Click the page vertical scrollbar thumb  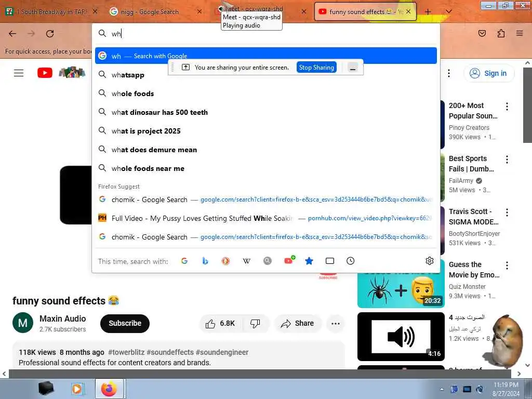click(x=527, y=105)
